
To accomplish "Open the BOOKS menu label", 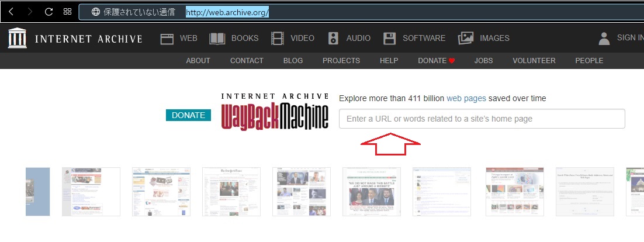I will tap(245, 38).
